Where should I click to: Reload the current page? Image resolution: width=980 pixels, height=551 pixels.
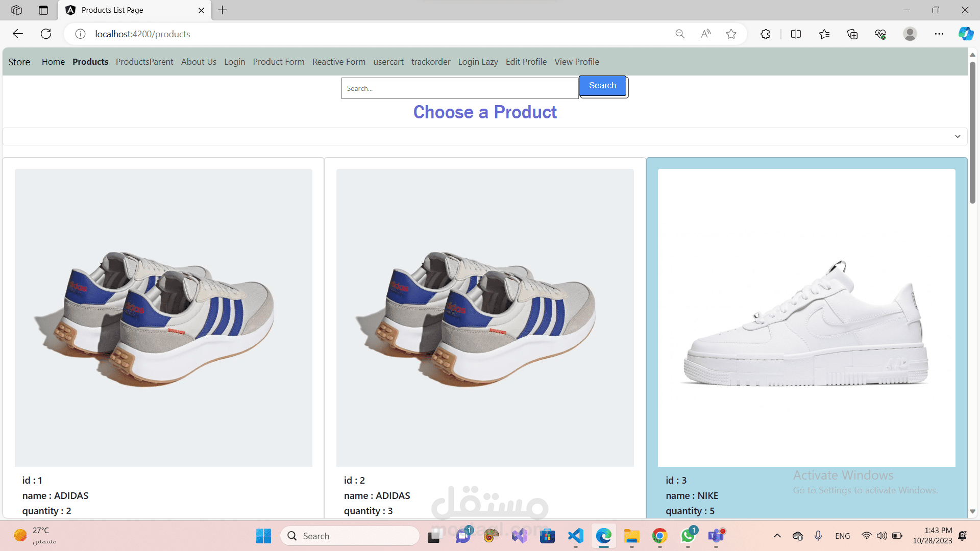coord(46,34)
